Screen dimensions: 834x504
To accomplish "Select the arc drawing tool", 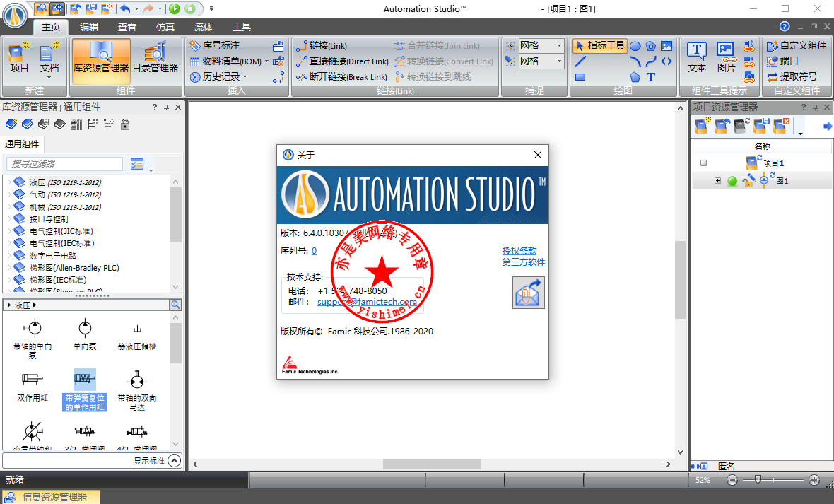I will (635, 61).
